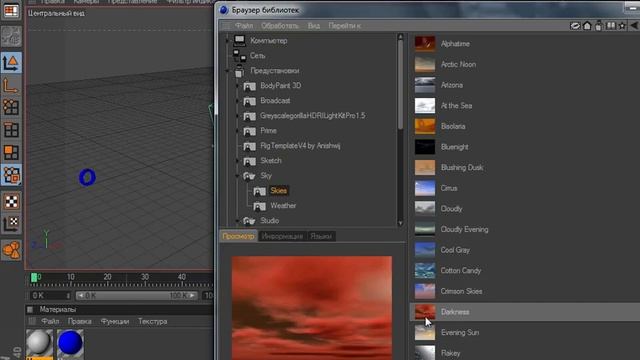
Task: Open the Вид menu in the browser
Action: [x=313, y=26]
